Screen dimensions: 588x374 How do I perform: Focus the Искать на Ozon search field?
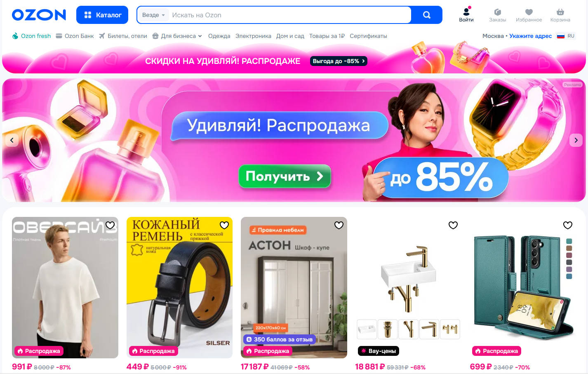(289, 15)
